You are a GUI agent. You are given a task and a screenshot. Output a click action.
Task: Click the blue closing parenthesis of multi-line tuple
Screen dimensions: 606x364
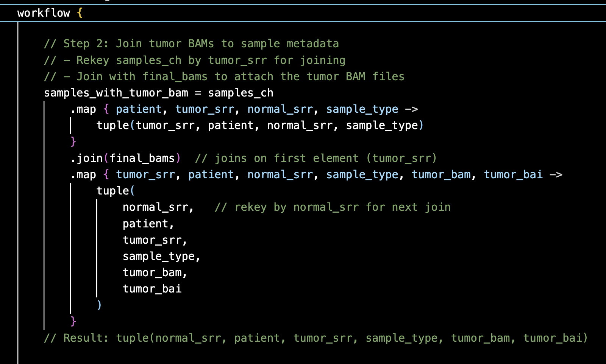(99, 305)
